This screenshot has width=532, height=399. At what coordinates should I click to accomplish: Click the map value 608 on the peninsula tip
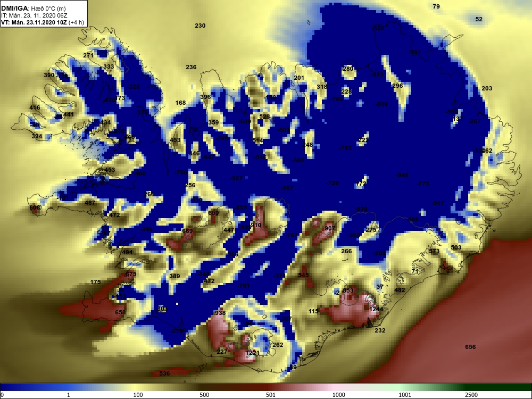tap(35, 207)
